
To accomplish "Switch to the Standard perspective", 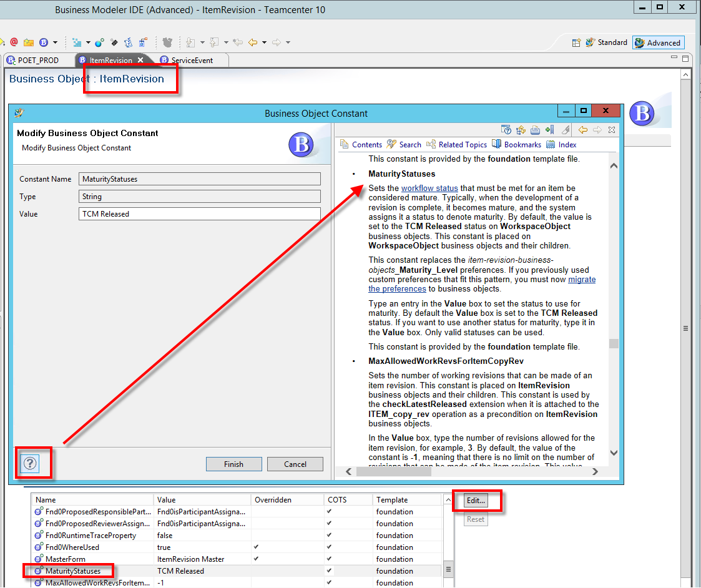I will click(607, 42).
